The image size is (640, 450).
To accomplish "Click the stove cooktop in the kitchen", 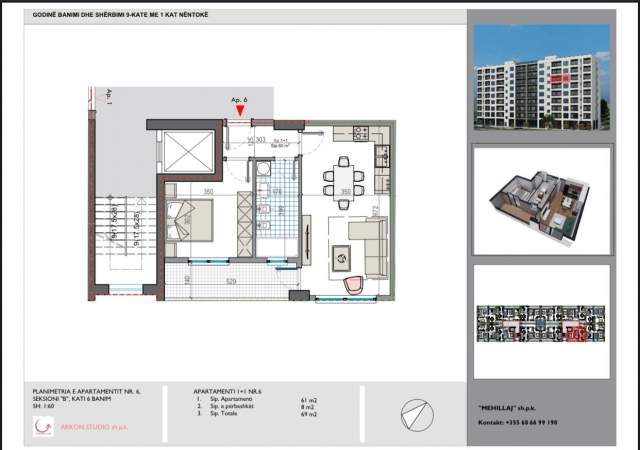I will 361,133.
